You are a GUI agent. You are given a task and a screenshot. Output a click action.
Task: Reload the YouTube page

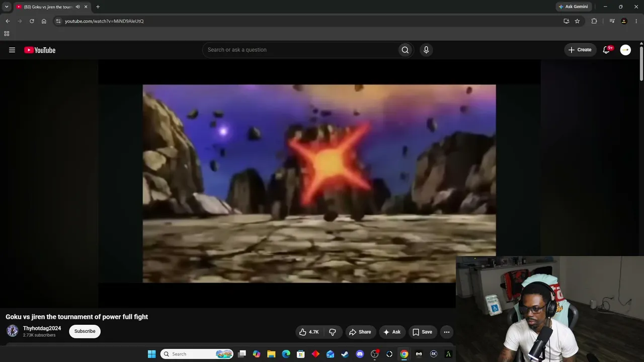(32, 21)
